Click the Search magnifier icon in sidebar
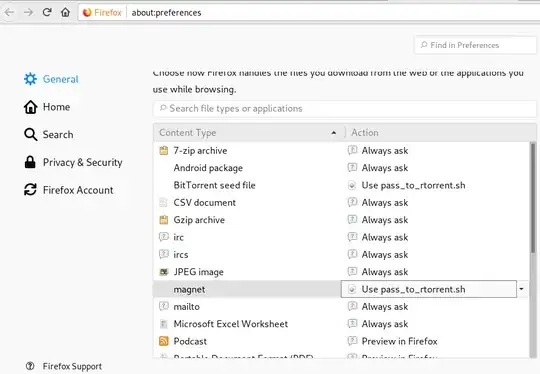 pos(30,135)
